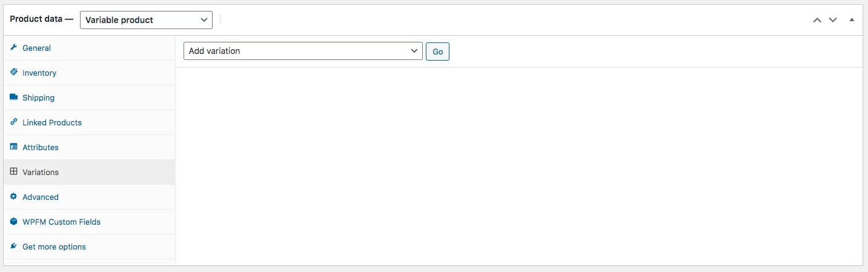Image resolution: width=868 pixels, height=272 pixels.
Task: Move Product data panel down
Action: pyautogui.click(x=833, y=20)
